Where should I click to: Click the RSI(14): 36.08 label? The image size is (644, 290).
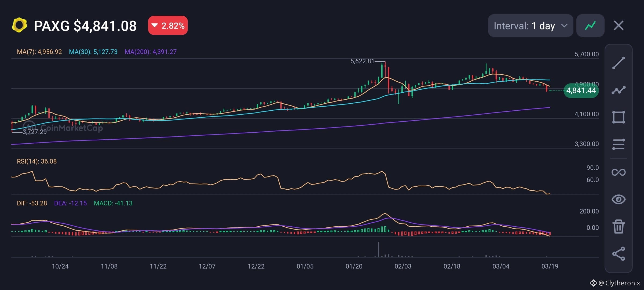[x=37, y=161]
